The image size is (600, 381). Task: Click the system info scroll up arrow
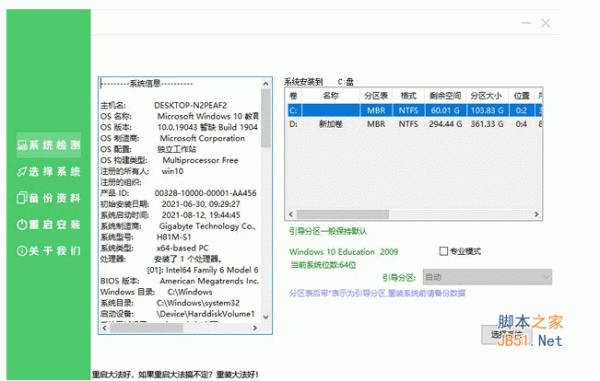pos(266,83)
